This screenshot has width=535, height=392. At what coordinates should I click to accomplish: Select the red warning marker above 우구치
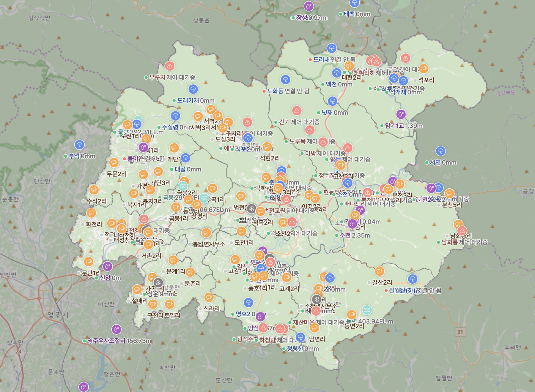point(170,66)
